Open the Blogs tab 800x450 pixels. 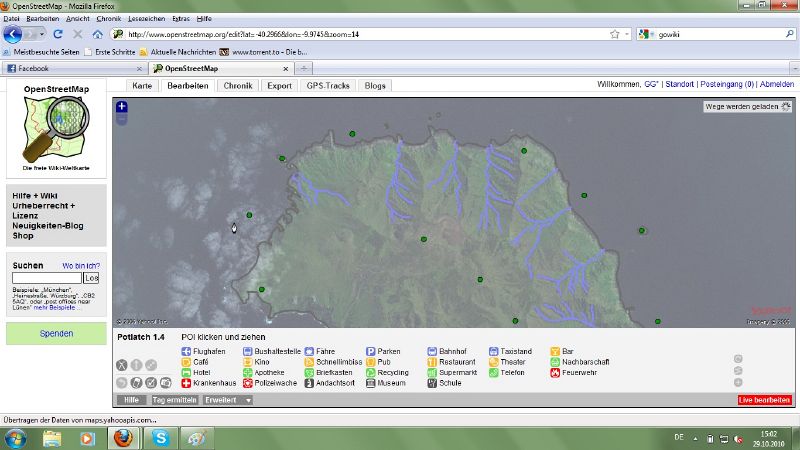coord(375,86)
